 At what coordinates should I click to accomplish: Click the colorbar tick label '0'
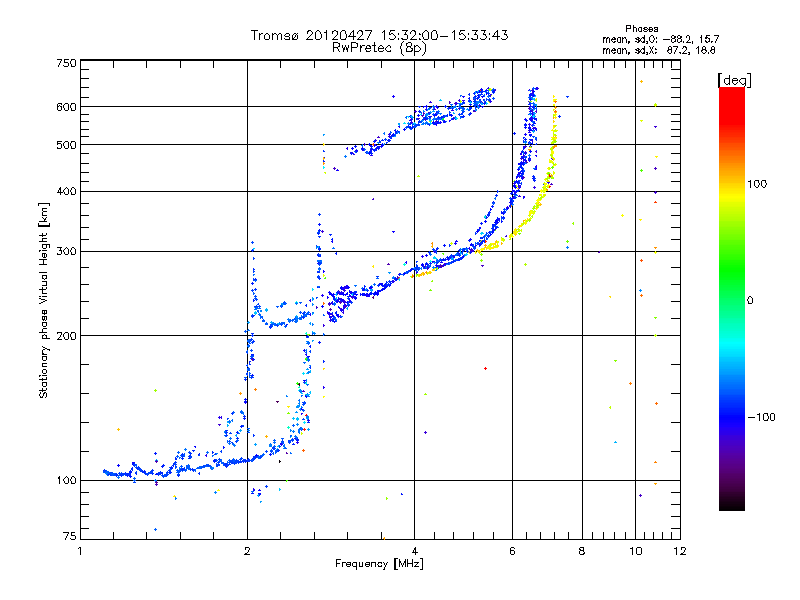pyautogui.click(x=750, y=301)
